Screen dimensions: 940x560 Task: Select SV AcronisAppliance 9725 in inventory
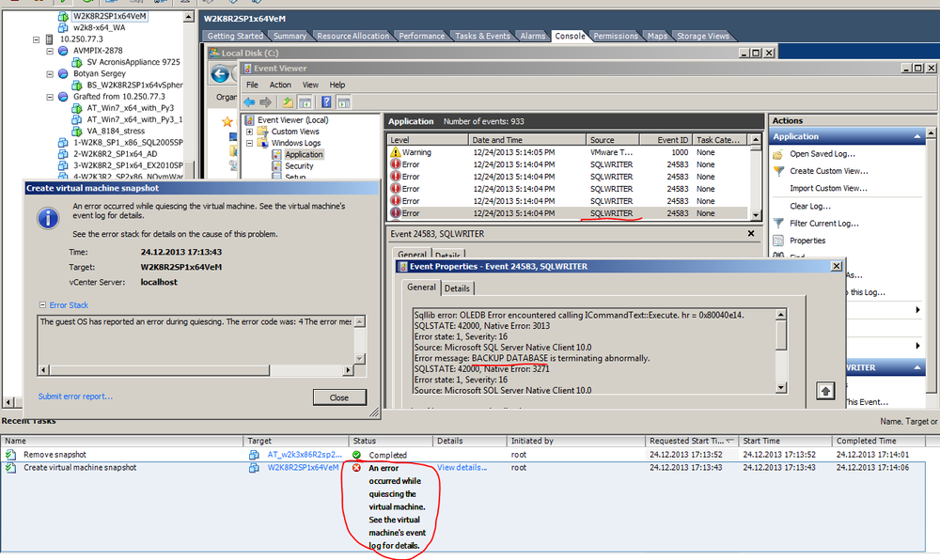coord(133,62)
